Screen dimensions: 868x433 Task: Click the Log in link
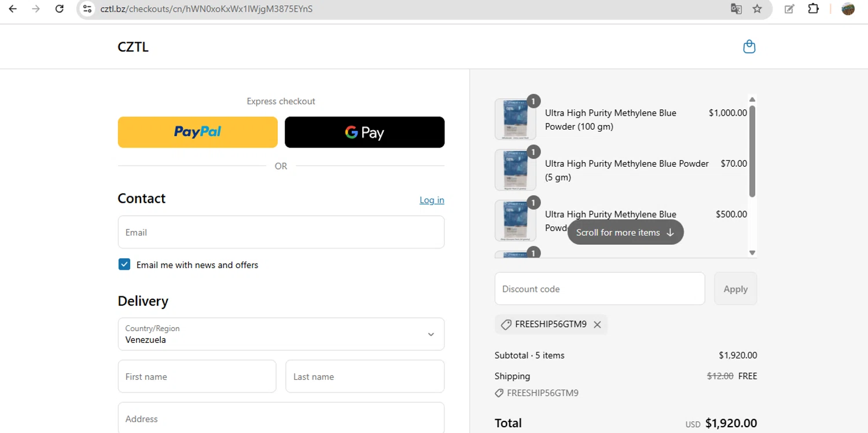pos(432,200)
